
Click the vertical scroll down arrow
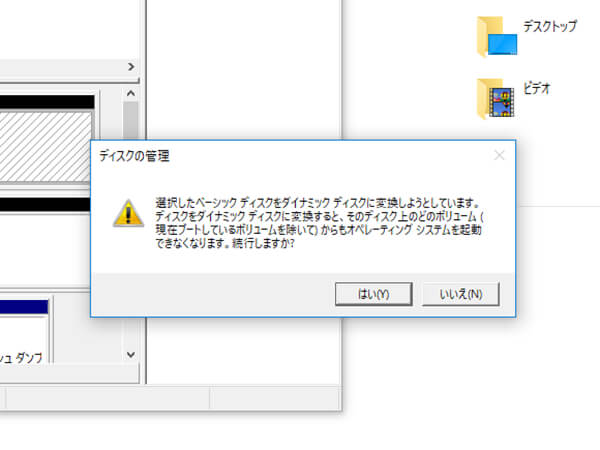click(x=131, y=355)
